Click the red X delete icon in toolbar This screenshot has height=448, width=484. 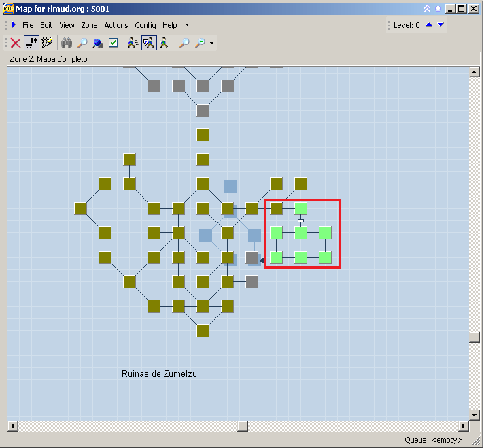15,43
